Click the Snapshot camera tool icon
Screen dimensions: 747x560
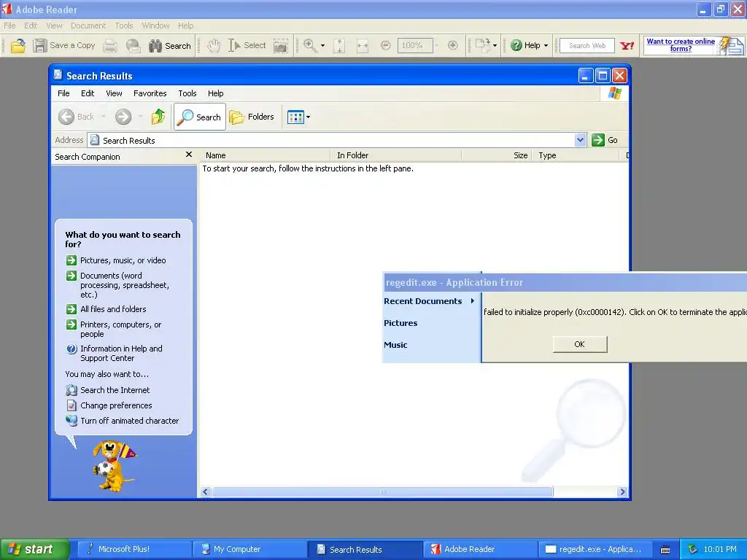pos(281,46)
